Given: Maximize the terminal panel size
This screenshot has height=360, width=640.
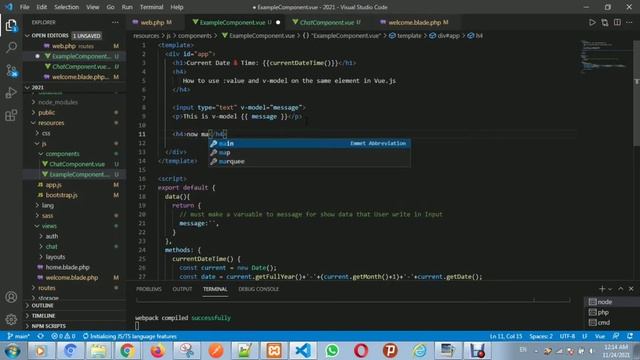Looking at the screenshot, I should click(x=620, y=289).
